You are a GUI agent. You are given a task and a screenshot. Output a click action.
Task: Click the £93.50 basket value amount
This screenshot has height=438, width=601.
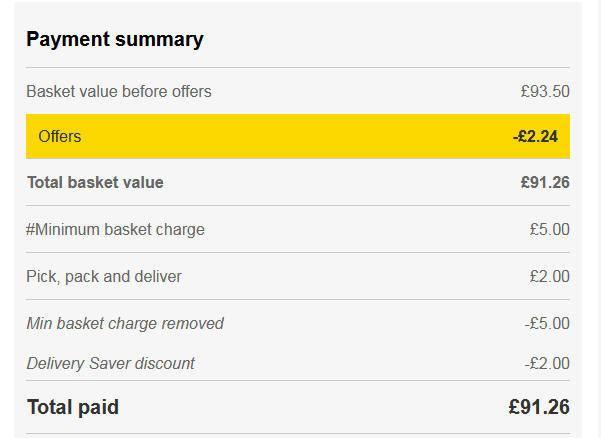point(545,92)
